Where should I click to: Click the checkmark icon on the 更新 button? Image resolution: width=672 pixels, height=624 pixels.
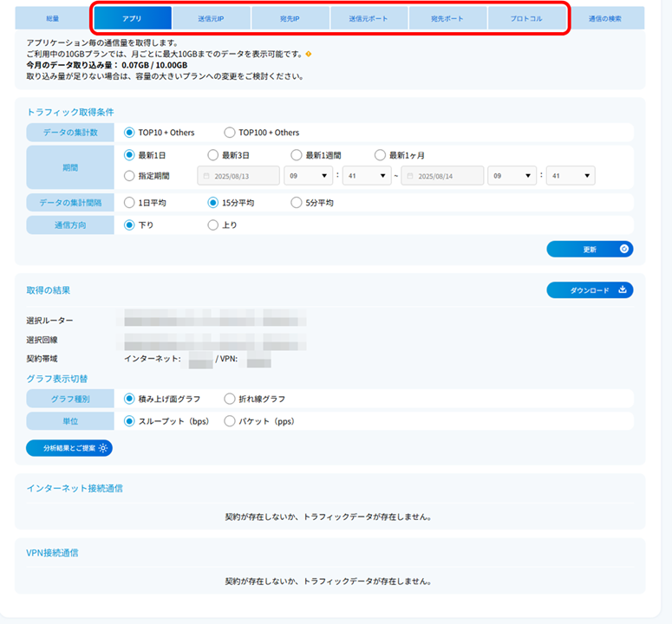[623, 250]
